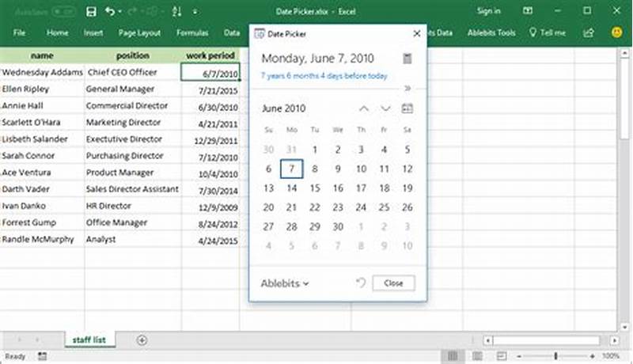The width and height of the screenshot is (633, 364).
Task: Click the Save icon in the quick access toolbar
Action: [91, 12]
